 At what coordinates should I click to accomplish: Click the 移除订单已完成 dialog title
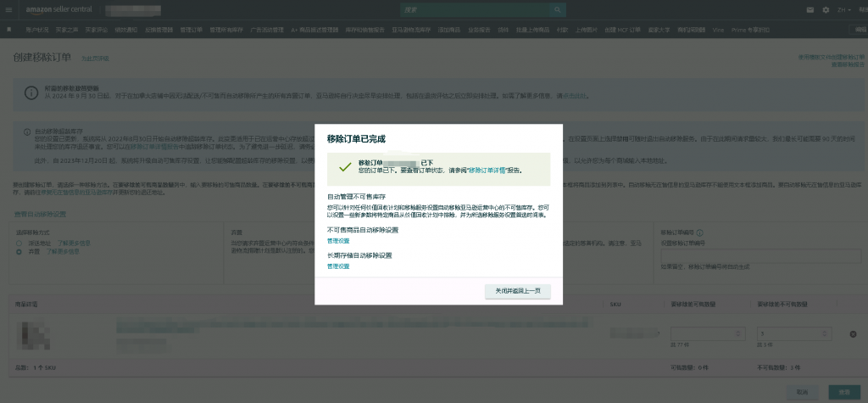[x=356, y=138]
